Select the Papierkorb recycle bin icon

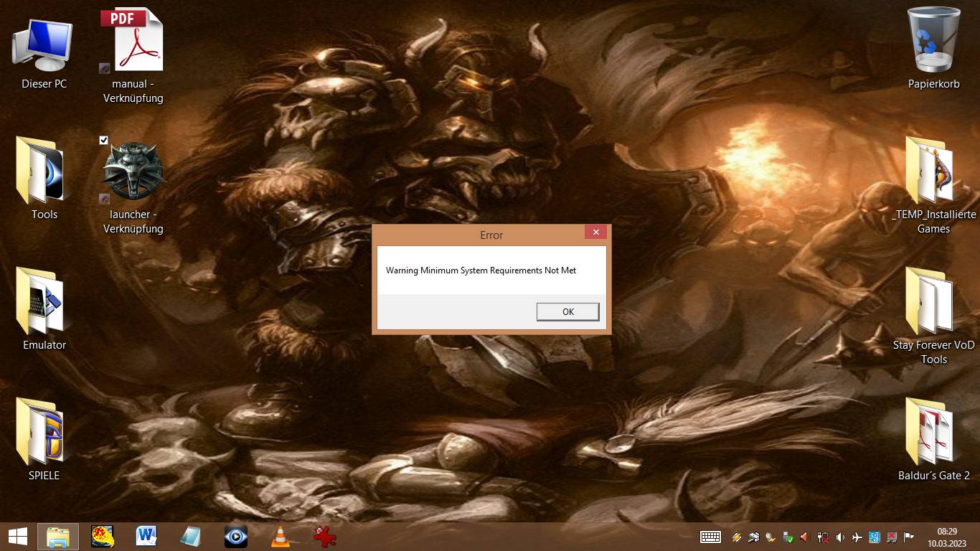tap(933, 40)
